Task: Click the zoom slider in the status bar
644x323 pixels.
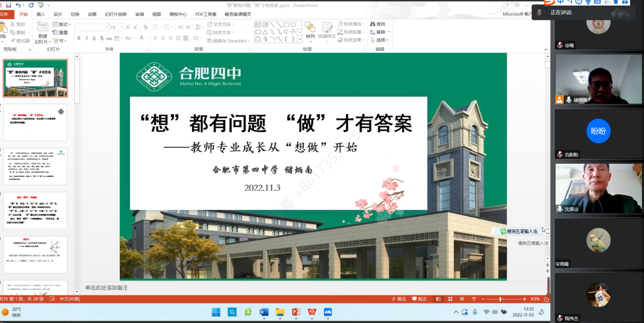Action: 500,299
